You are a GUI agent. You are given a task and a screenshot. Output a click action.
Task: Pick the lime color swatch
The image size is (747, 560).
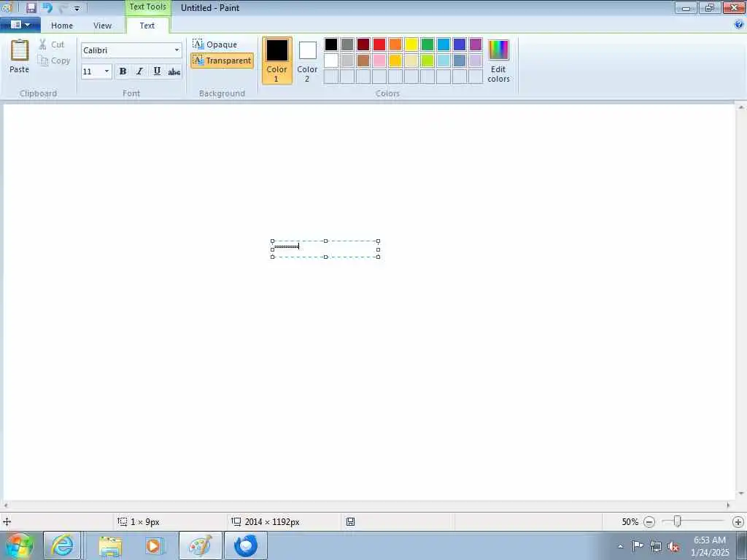[427, 61]
